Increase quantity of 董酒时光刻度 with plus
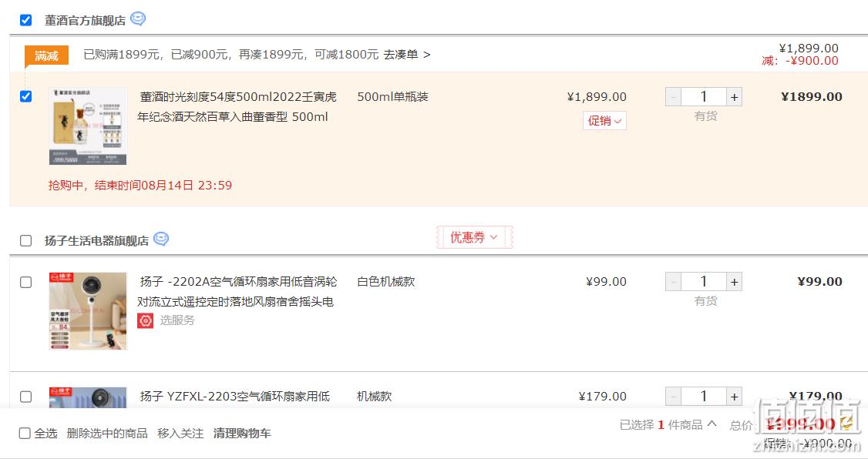Viewport: 868px width, 459px height. [x=734, y=97]
